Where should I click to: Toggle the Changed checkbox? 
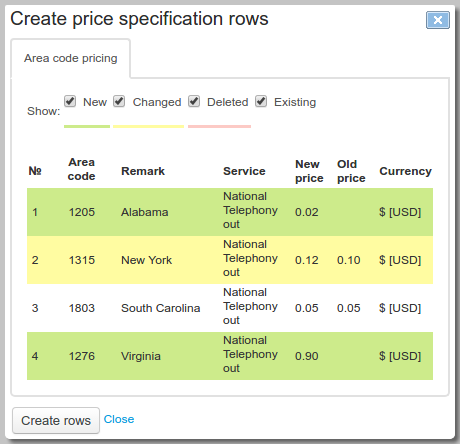pos(119,101)
